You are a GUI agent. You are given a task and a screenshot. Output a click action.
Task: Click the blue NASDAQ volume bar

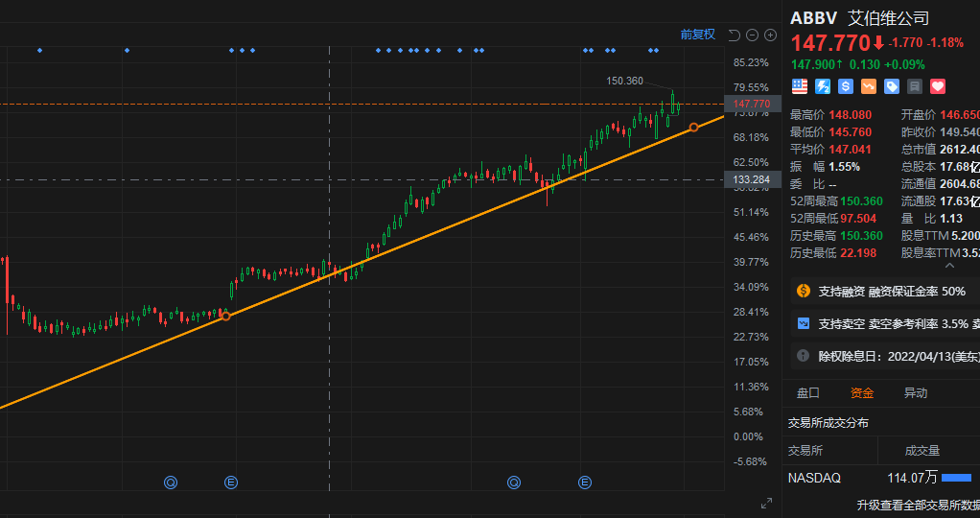956,478
